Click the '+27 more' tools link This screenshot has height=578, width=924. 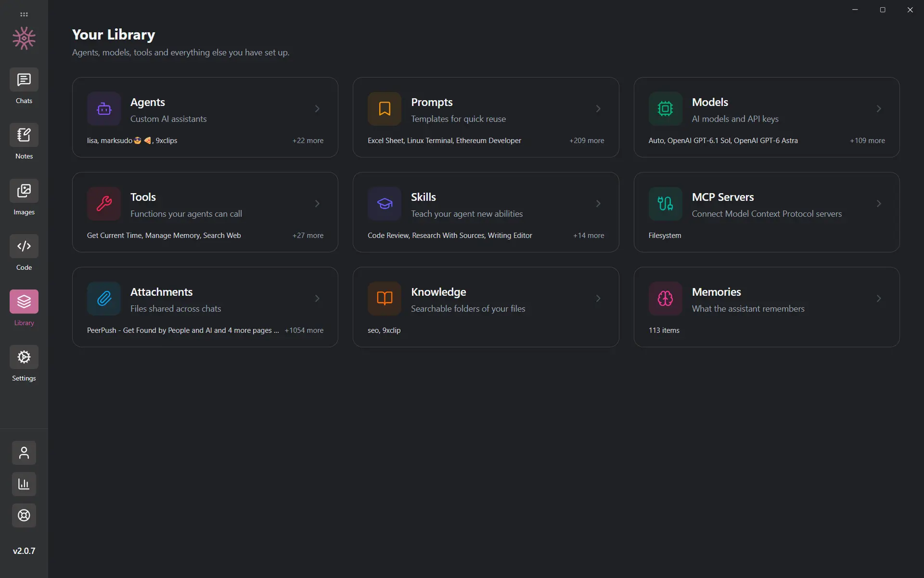click(308, 236)
